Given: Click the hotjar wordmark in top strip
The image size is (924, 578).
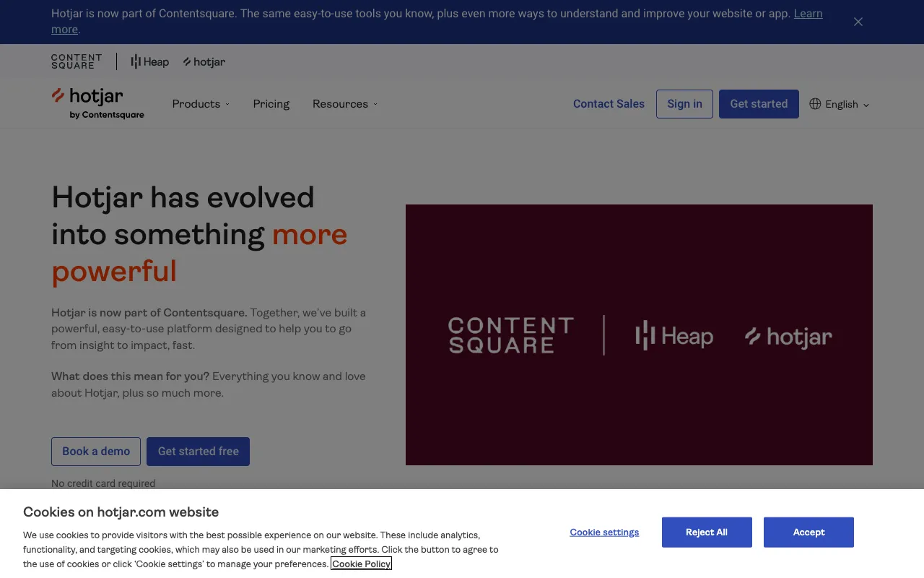Looking at the screenshot, I should click(x=204, y=61).
